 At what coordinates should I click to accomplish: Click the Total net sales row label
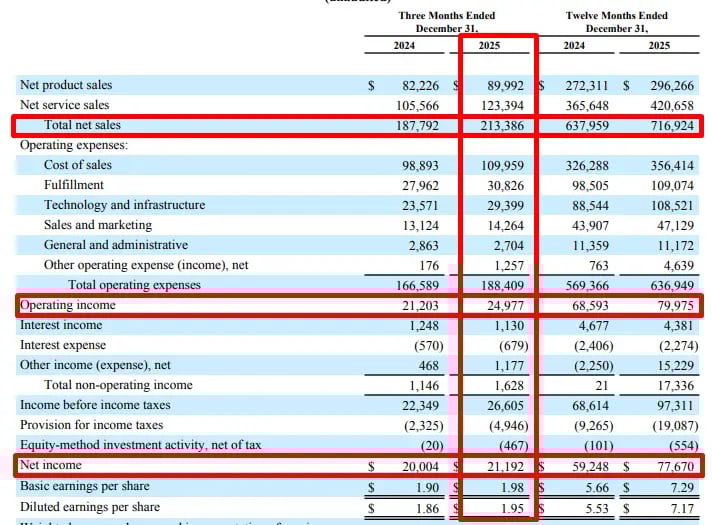(82, 125)
